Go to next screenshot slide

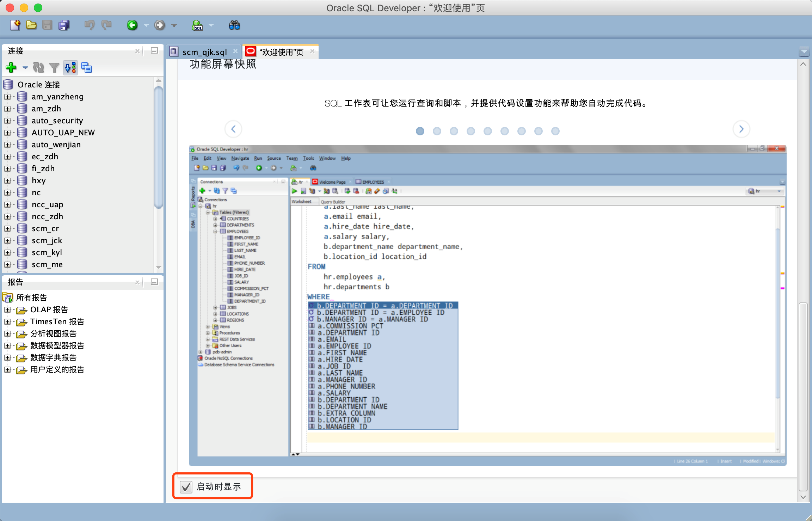741,129
